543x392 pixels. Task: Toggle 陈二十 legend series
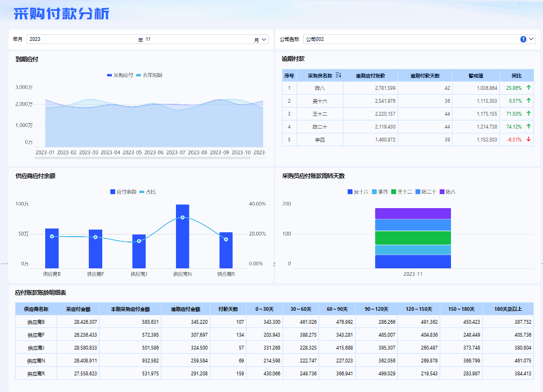click(426, 191)
